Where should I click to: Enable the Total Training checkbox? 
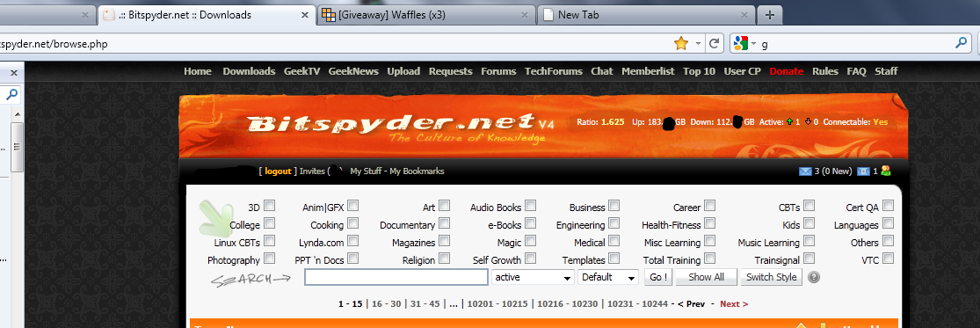709,258
